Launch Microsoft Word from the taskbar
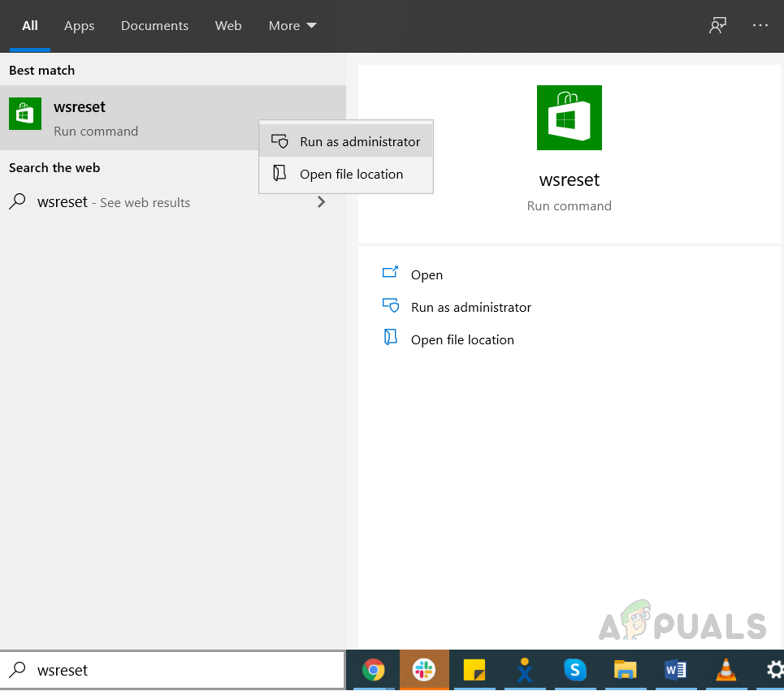Image resolution: width=784 pixels, height=691 pixels. tap(675, 670)
